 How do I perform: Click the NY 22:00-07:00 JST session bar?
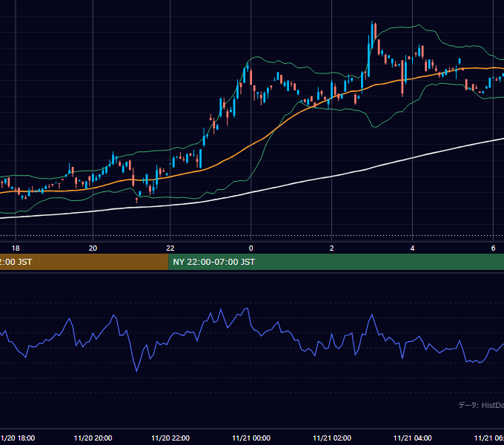(336, 262)
